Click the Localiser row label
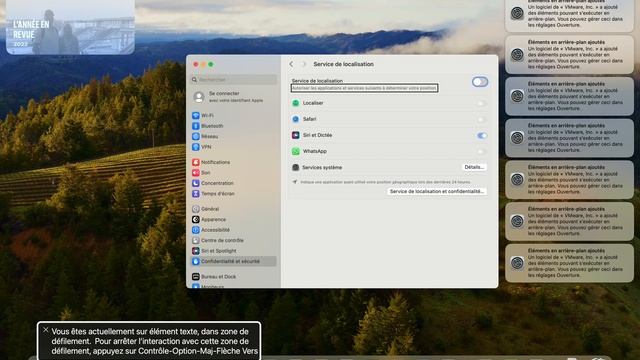The height and width of the screenshot is (360, 640). 313,103
